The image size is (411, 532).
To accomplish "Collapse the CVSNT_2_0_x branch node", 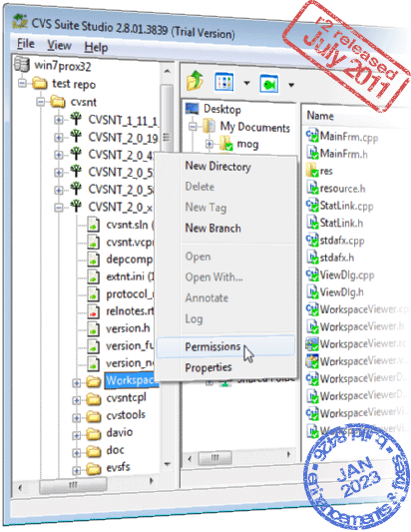I will coord(59,207).
